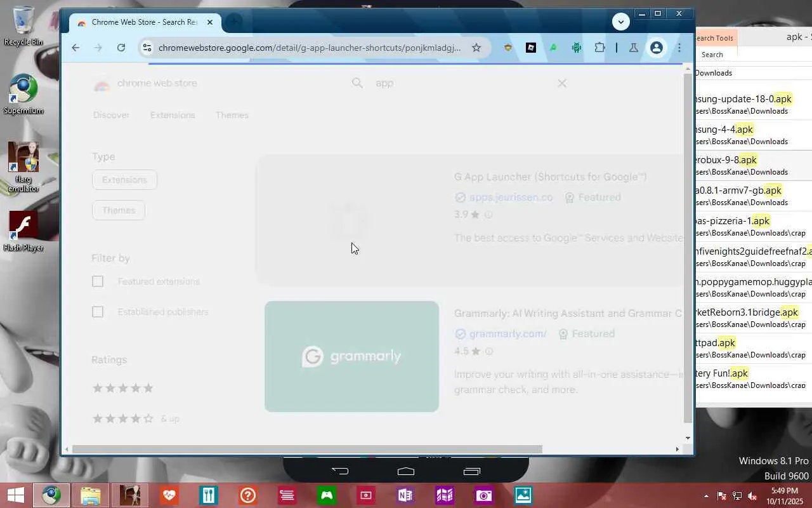This screenshot has width=812, height=508.
Task: Click the info icon beside 4.5 rating
Action: coord(488,351)
